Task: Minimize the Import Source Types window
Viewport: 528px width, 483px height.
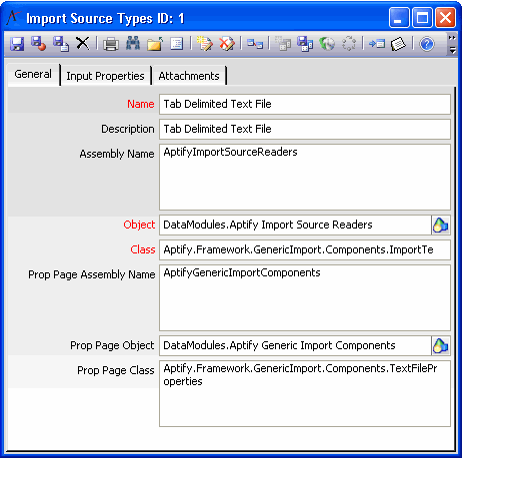Action: tap(399, 18)
